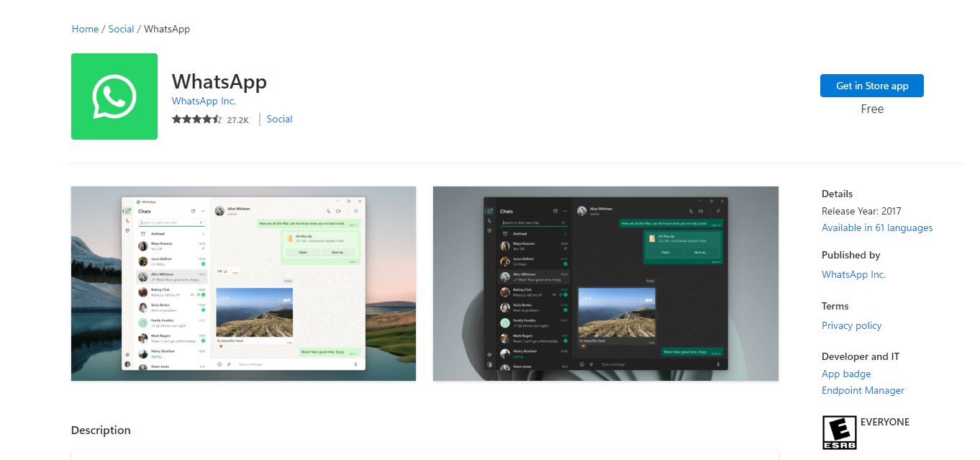Open the Social category next to the rating
The image size is (980, 460).
click(x=279, y=118)
